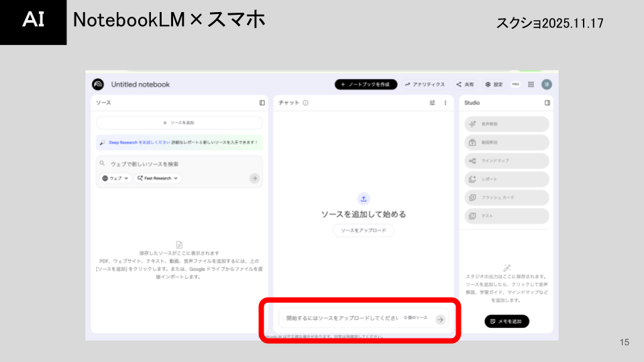Expand the Fast Research mode dropdown
Viewport: 644px width, 362px height.
158,178
